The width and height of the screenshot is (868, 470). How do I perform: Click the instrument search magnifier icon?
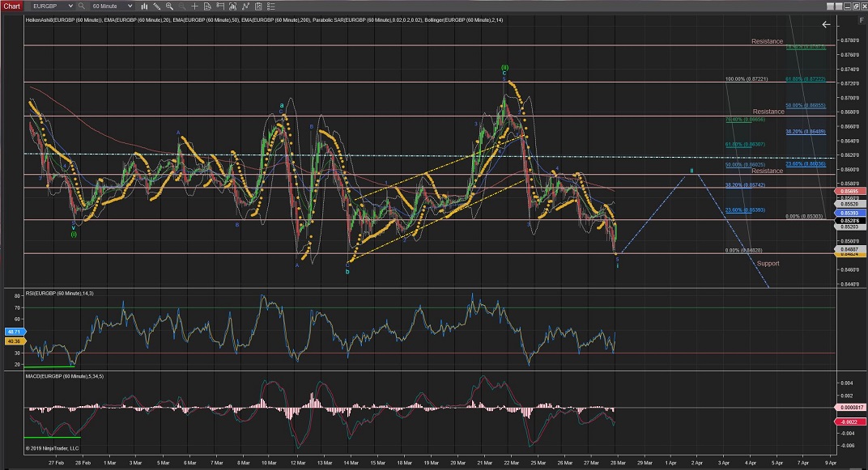pos(81,6)
